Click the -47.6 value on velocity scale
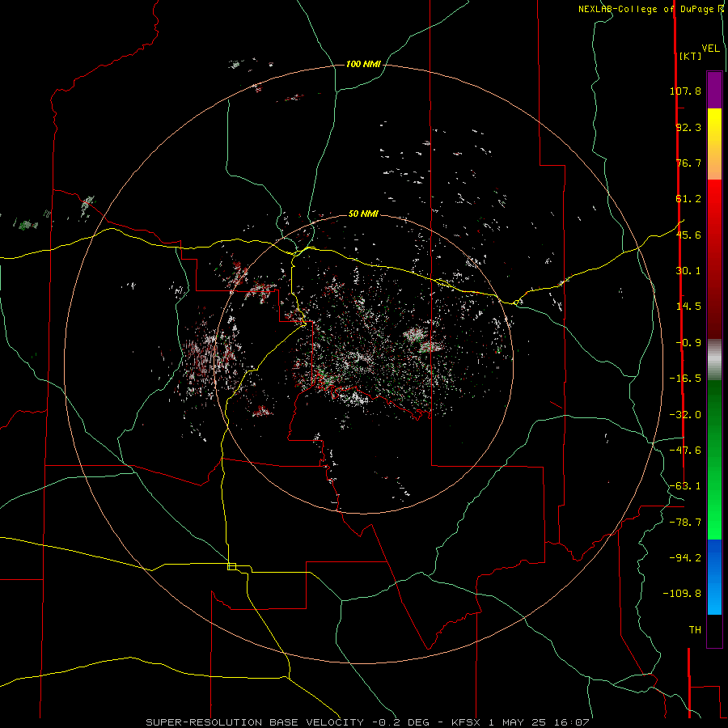Viewport: 728px width, 728px height. (x=685, y=451)
